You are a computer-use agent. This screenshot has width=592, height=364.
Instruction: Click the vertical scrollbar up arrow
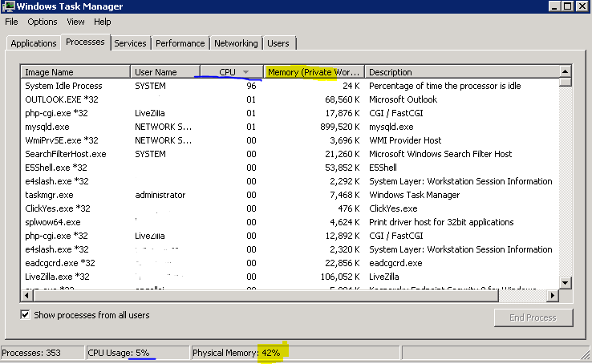click(x=566, y=71)
